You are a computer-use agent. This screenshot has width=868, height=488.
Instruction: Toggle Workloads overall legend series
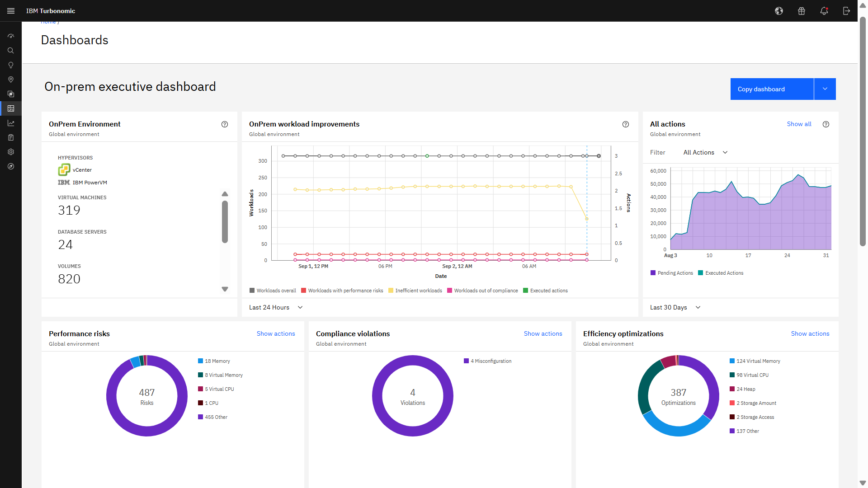(x=273, y=291)
